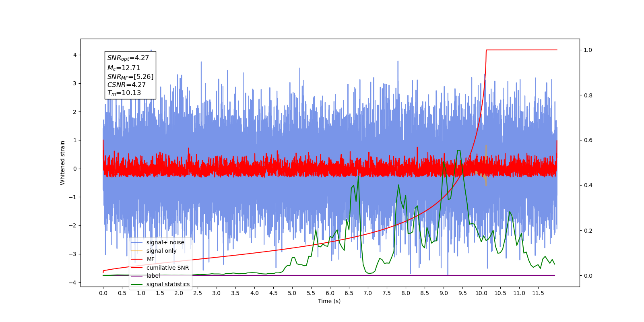This screenshot has height=322, width=644.
Task: Select the 0.8 tick on the right-hand axis
Action: coord(588,95)
